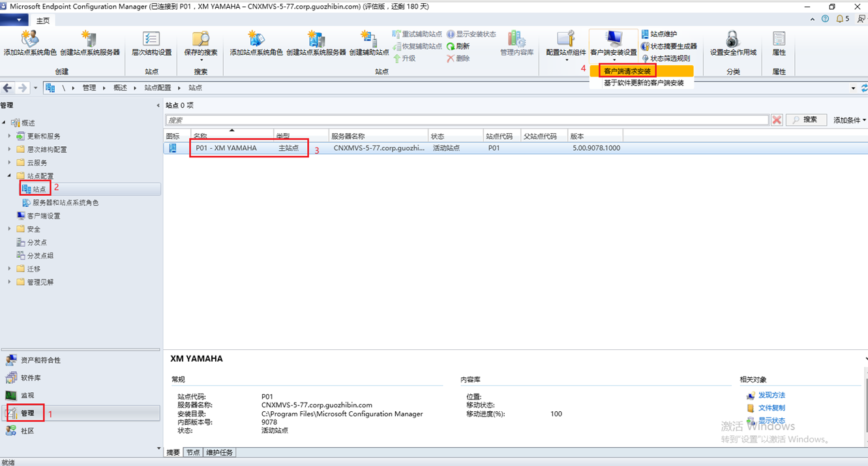The image size is (868, 466).
Task: Open Software Library (软件库) workspace
Action: click(x=80, y=378)
